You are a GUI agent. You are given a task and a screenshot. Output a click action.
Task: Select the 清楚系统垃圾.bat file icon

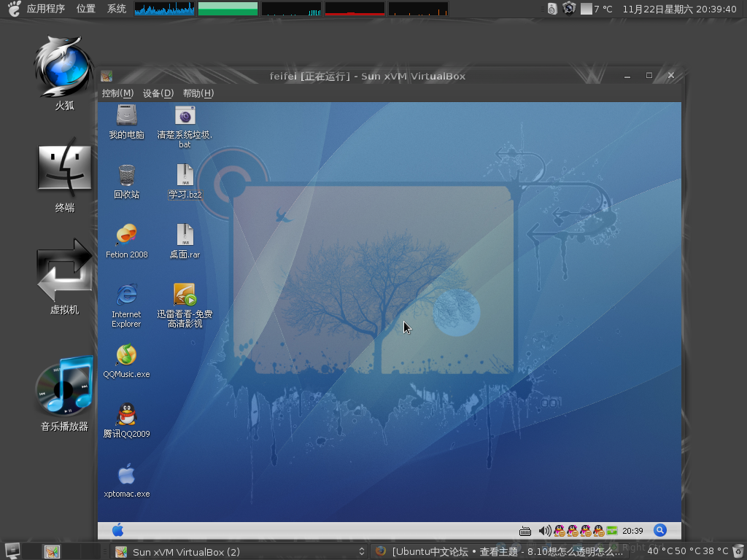pos(185,116)
